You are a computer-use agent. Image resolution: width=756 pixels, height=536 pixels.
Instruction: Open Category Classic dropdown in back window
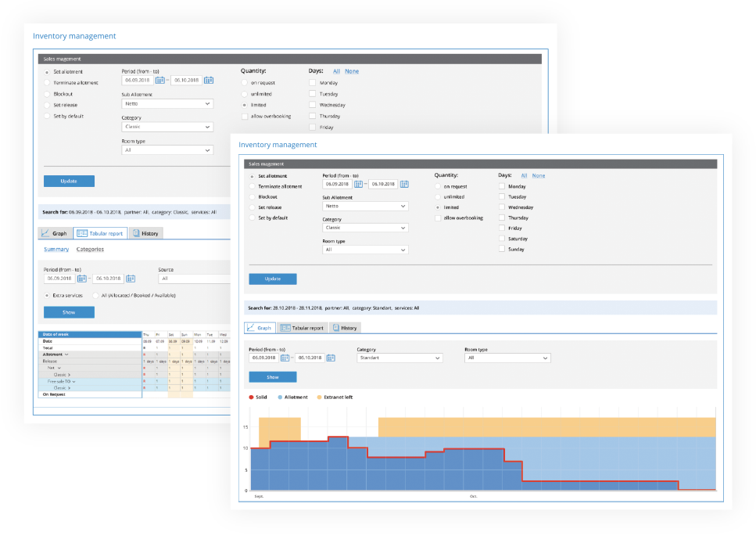167,127
